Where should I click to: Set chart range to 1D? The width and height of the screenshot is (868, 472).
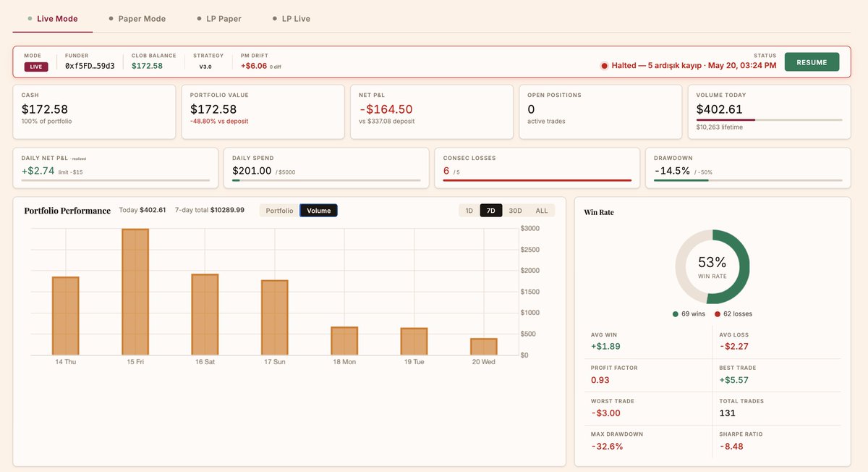[469, 211]
